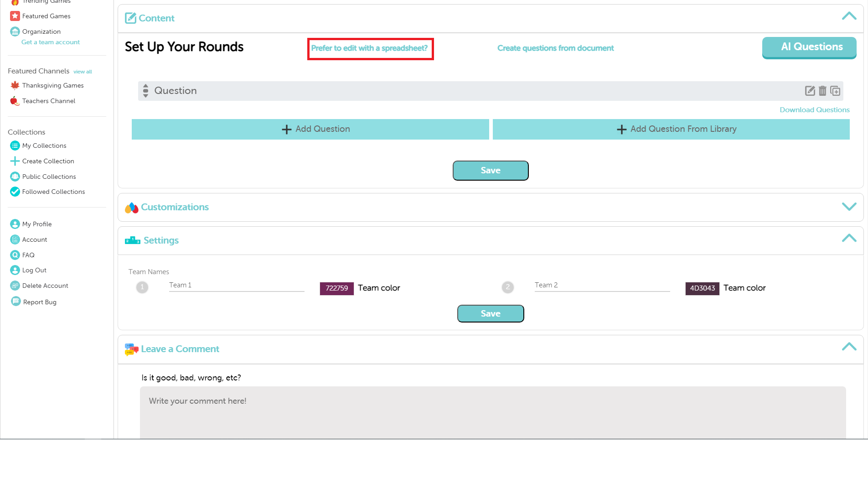Click the Create Collection plus icon
The height and width of the screenshot is (489, 868).
15,161
